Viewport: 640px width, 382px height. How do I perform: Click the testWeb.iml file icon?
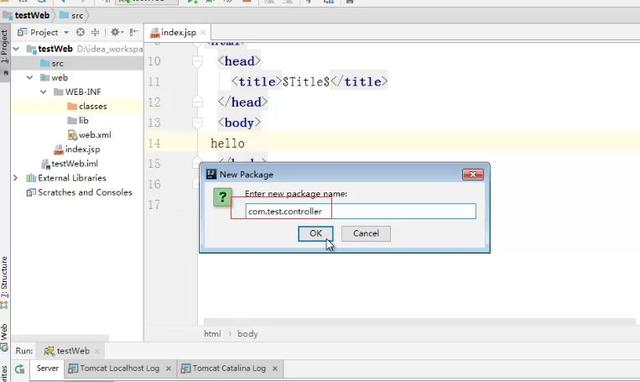tap(45, 164)
